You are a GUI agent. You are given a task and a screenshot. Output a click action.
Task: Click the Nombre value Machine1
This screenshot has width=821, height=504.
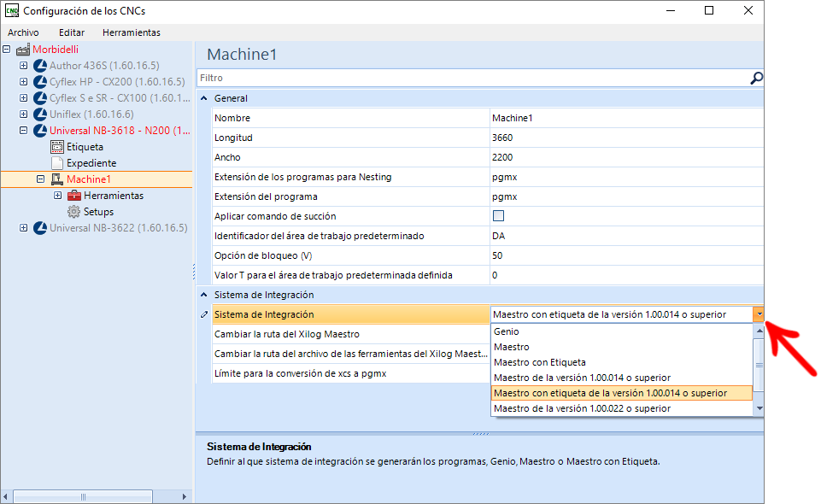626,118
